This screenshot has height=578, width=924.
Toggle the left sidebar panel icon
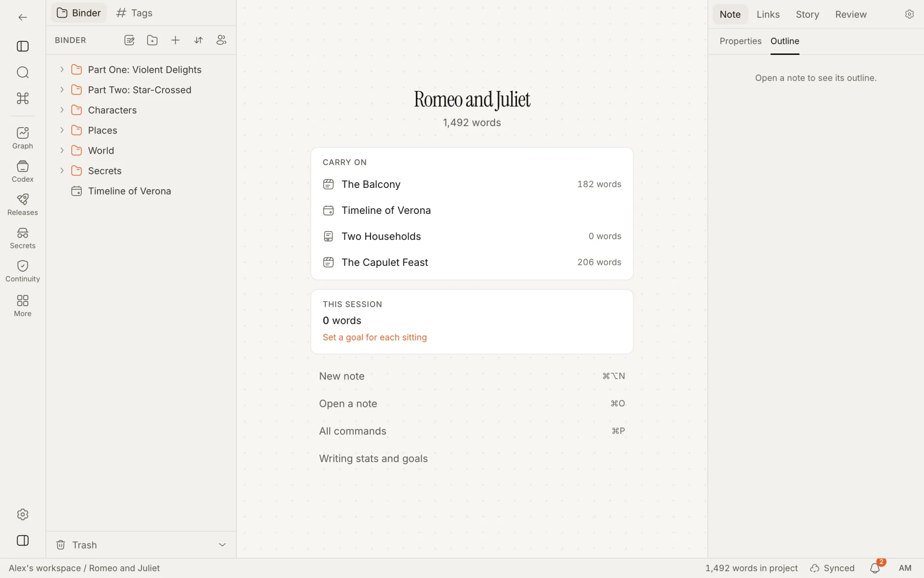(23, 46)
